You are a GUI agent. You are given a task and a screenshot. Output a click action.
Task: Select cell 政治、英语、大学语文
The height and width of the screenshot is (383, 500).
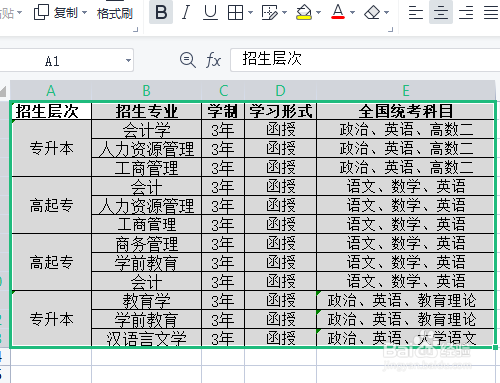406,338
